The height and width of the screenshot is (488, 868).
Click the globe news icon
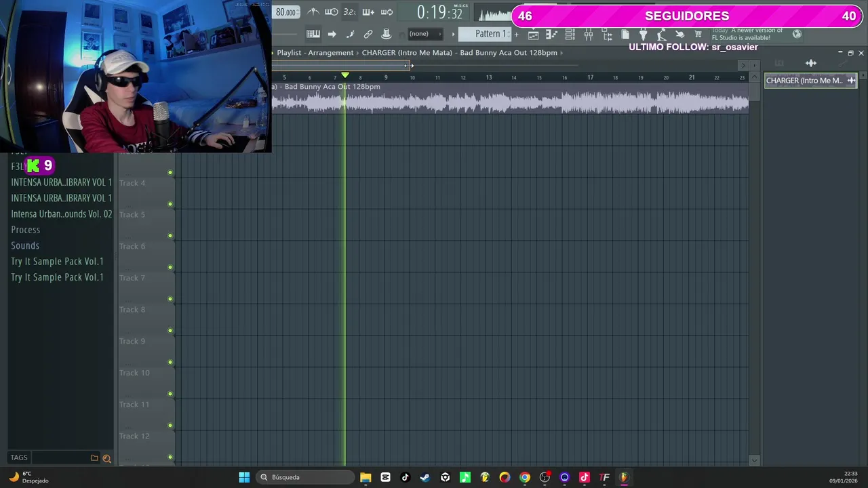[x=797, y=34]
